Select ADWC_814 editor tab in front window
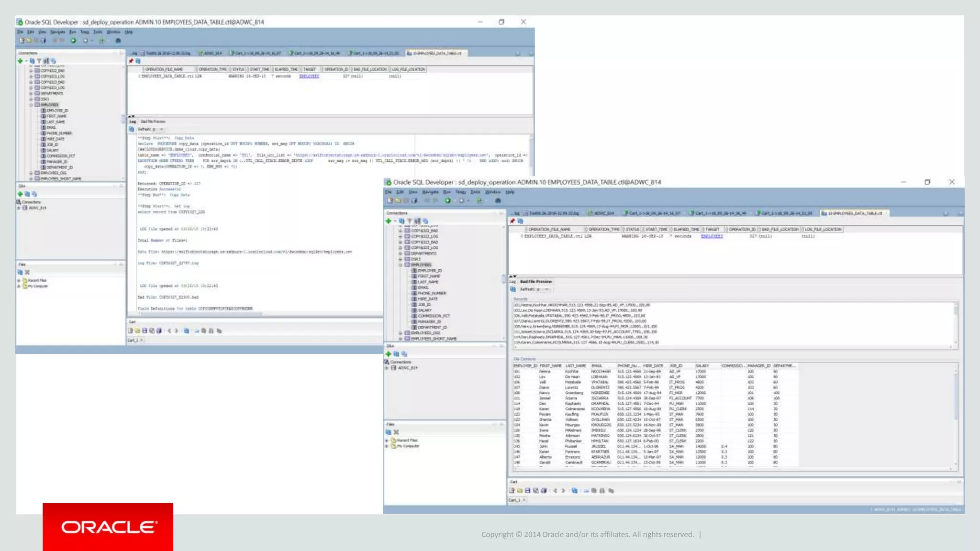This screenshot has width=980, height=551. pos(601,213)
